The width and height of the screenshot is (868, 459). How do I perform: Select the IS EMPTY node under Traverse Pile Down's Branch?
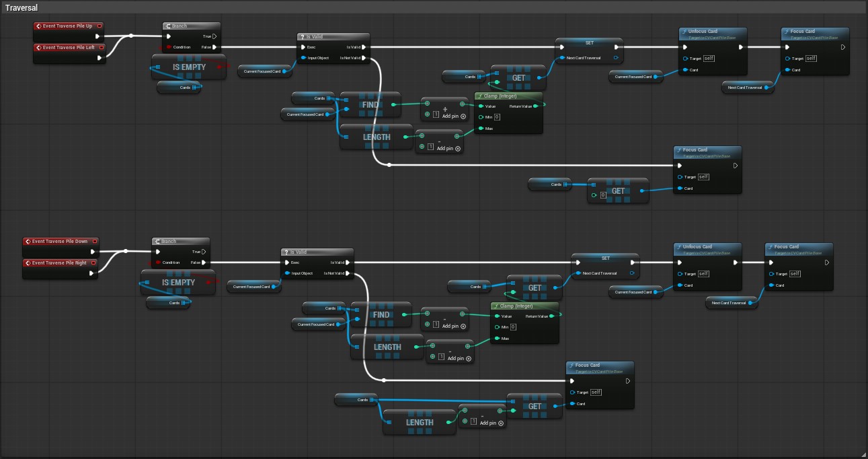pos(177,282)
